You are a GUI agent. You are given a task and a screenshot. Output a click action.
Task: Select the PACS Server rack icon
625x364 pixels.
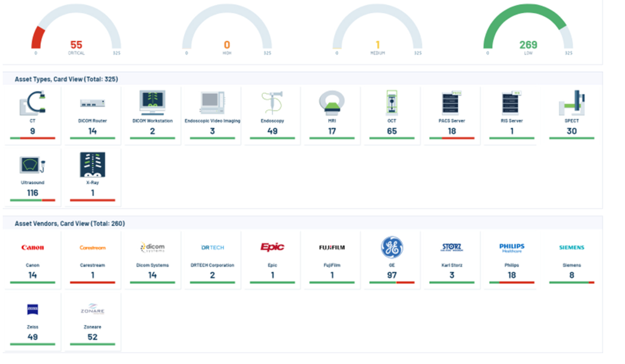(452, 103)
